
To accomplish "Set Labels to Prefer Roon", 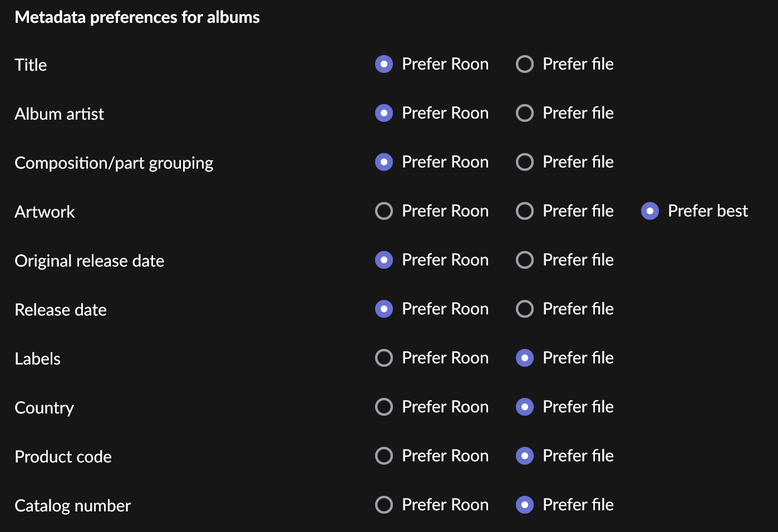I will [384, 358].
